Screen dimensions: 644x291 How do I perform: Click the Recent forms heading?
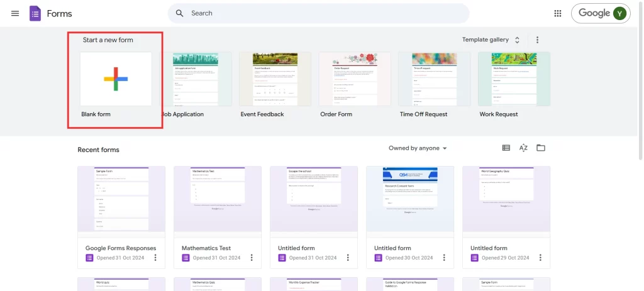tap(99, 150)
